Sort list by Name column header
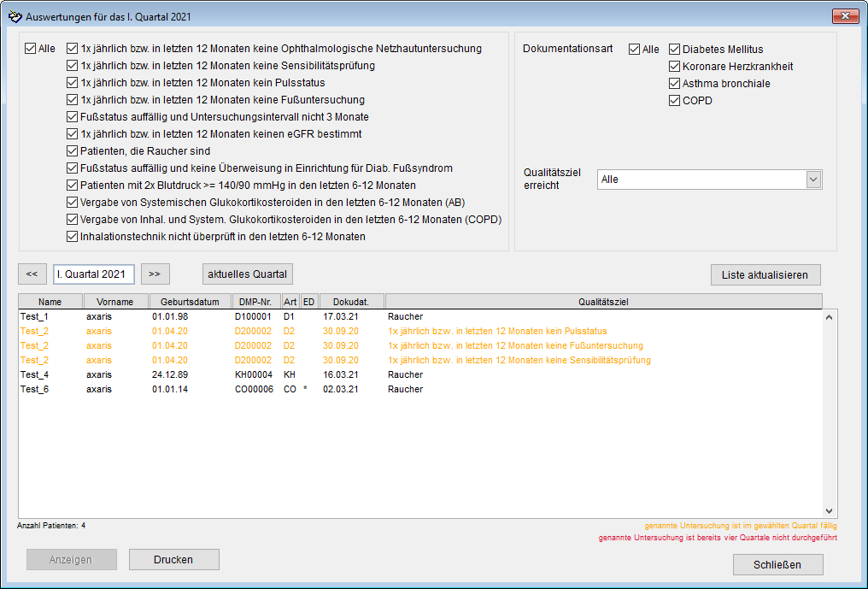Viewport: 868px width, 589px height. tap(50, 301)
